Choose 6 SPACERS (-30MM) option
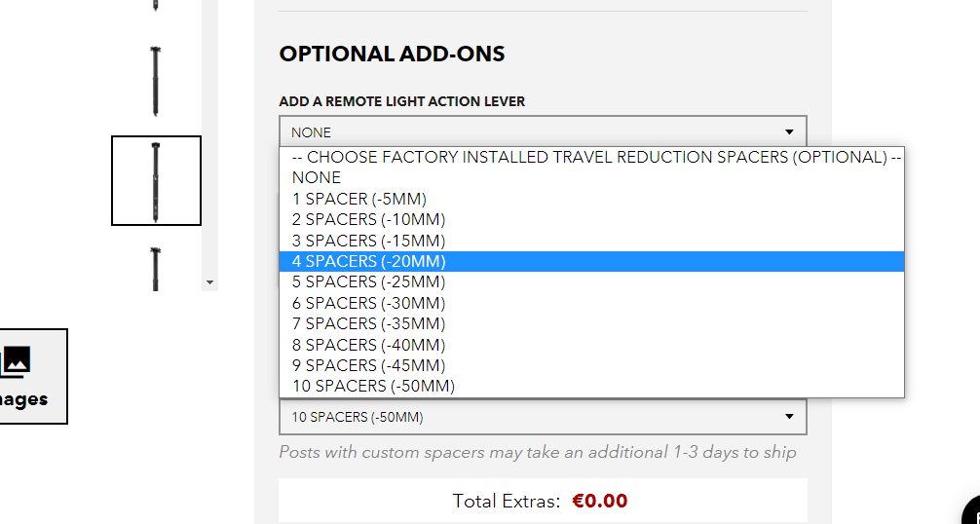 pyautogui.click(x=368, y=303)
